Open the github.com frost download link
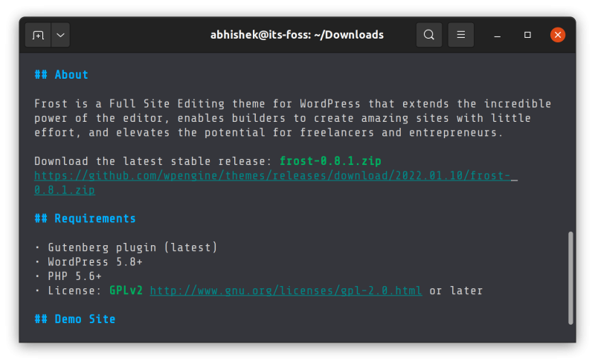 (272, 175)
